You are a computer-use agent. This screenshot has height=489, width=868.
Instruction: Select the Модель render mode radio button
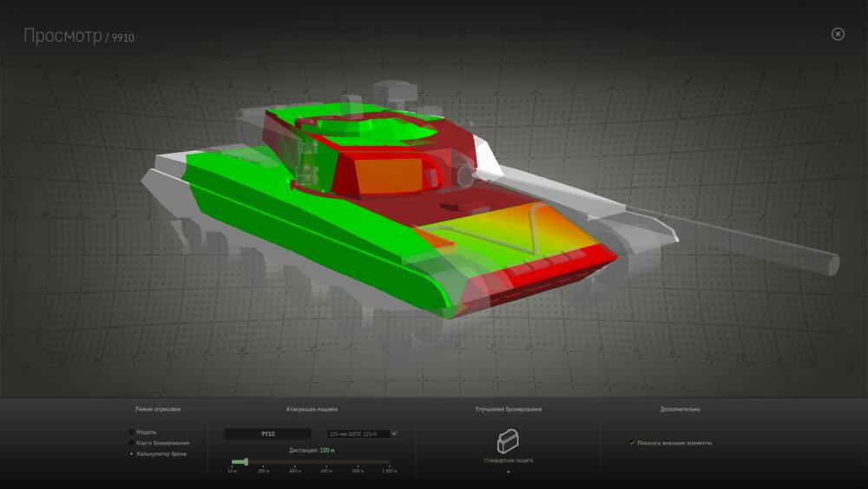(132, 432)
